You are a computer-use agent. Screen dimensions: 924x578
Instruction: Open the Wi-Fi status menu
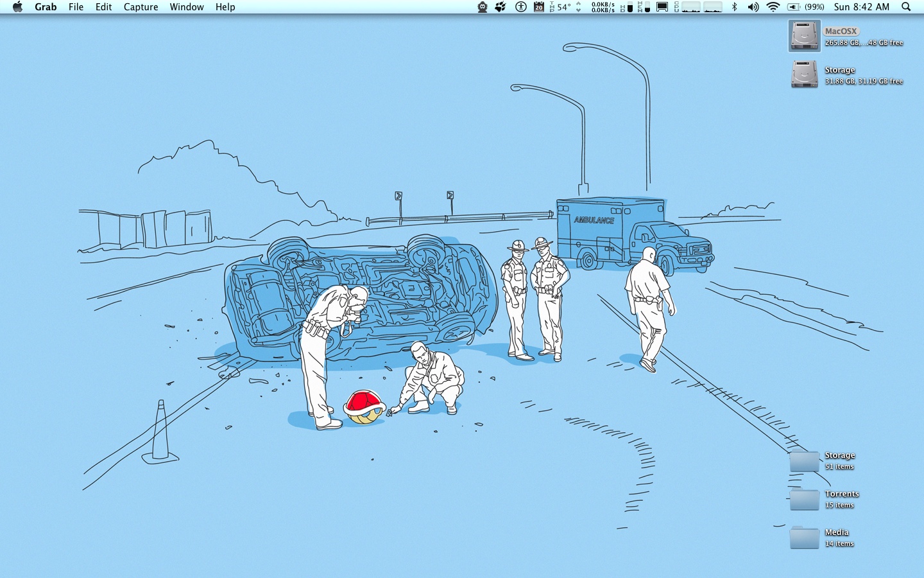(773, 7)
